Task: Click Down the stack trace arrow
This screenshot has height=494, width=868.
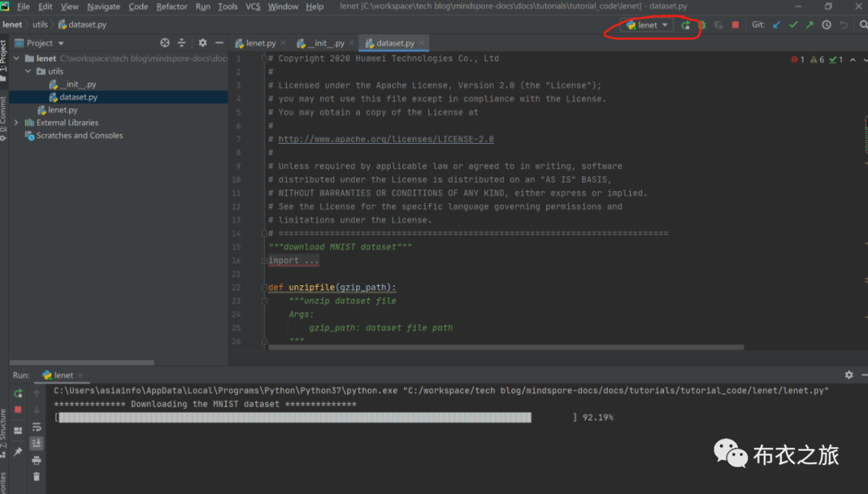Action: (x=36, y=410)
